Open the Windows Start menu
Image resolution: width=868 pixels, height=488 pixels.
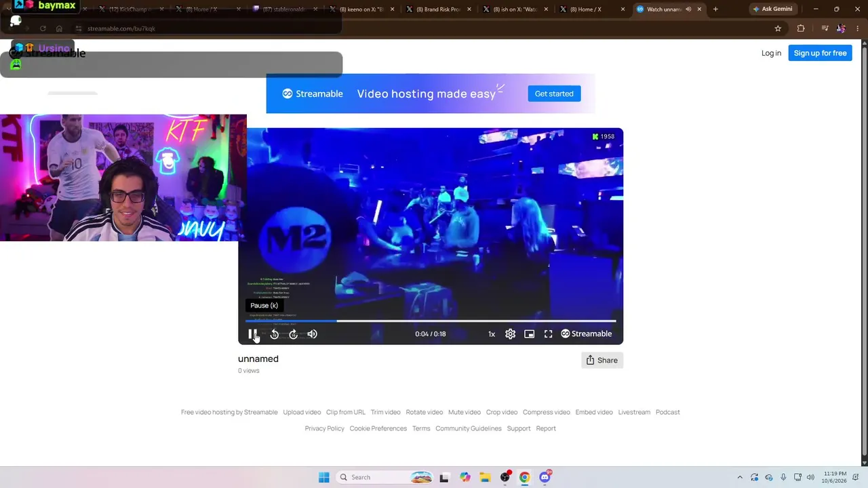323,477
